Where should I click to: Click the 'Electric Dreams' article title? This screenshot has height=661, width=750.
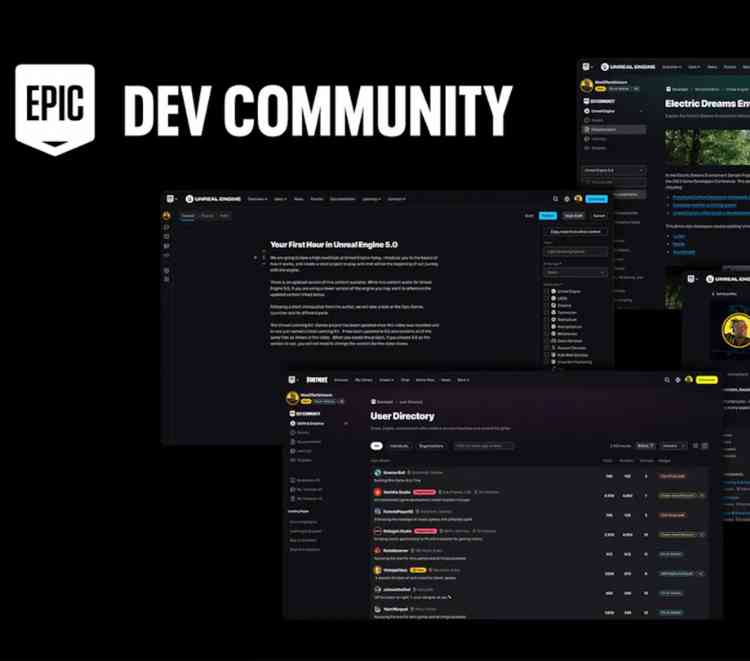707,103
